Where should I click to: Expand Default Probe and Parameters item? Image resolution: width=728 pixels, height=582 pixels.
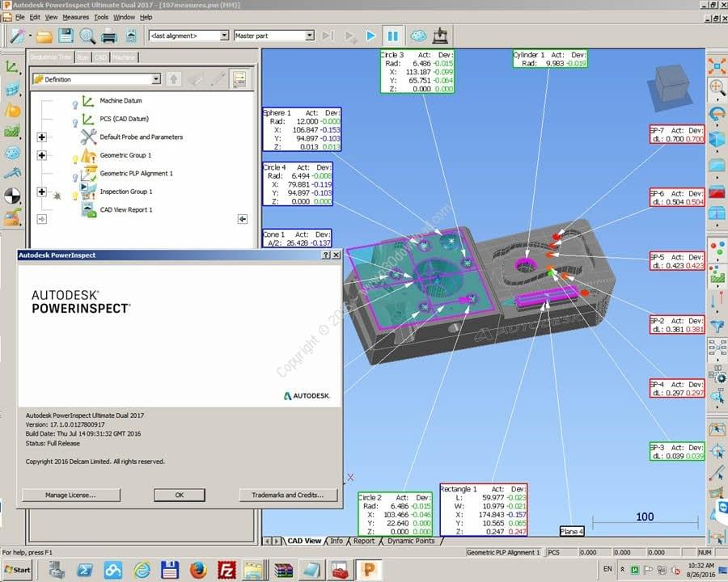click(42, 137)
